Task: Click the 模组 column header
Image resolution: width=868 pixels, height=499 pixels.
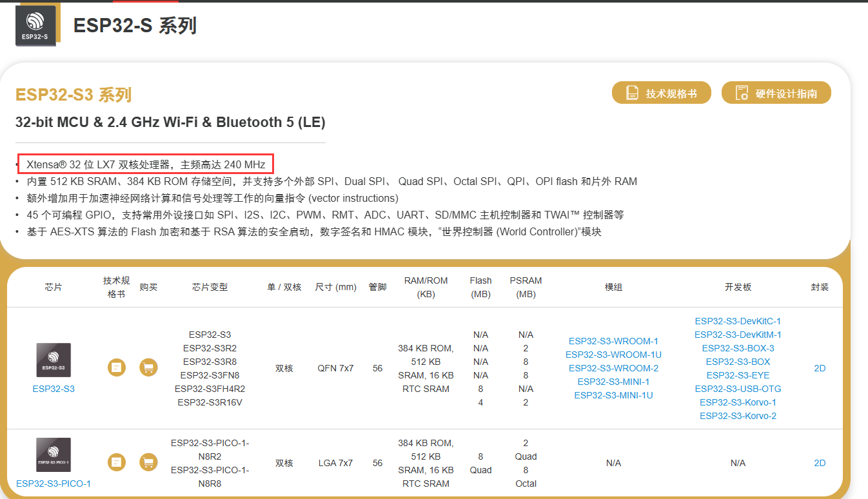Action: pyautogui.click(x=613, y=287)
